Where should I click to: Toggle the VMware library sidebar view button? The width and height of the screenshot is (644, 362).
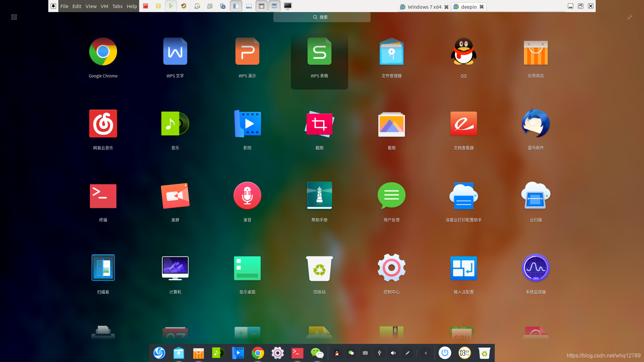pyautogui.click(x=236, y=6)
